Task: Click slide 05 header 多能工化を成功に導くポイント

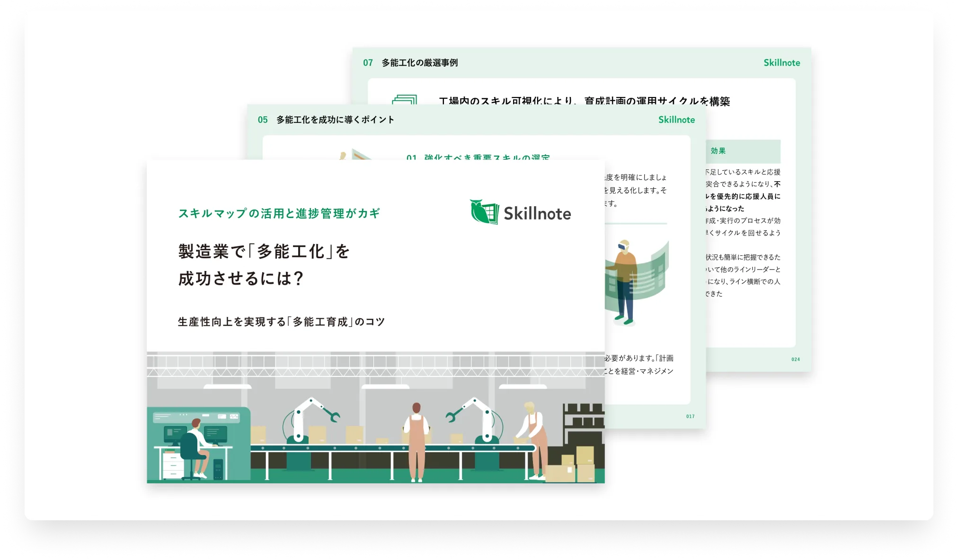Action: [x=335, y=120]
